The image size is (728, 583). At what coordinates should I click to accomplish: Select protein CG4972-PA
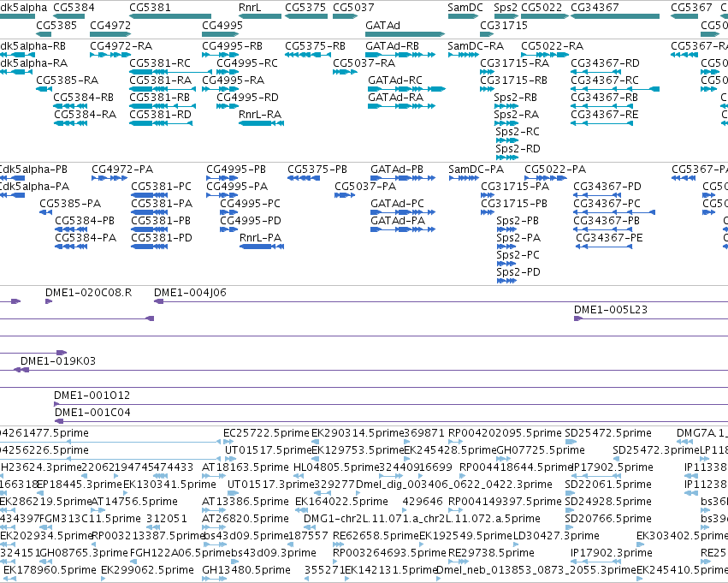(109, 178)
